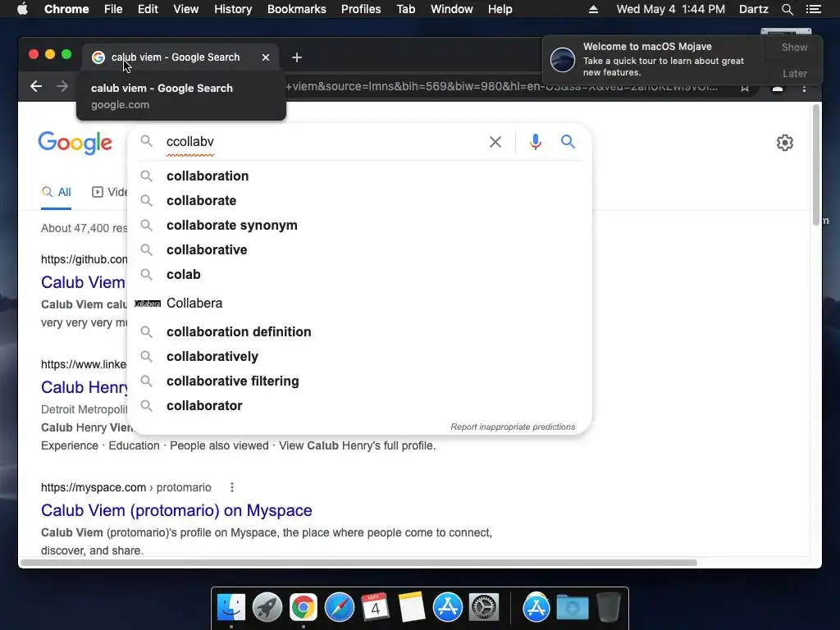Select the 'collaborator' suggestion
Viewport: 840px width, 630px height.
[x=359, y=405]
